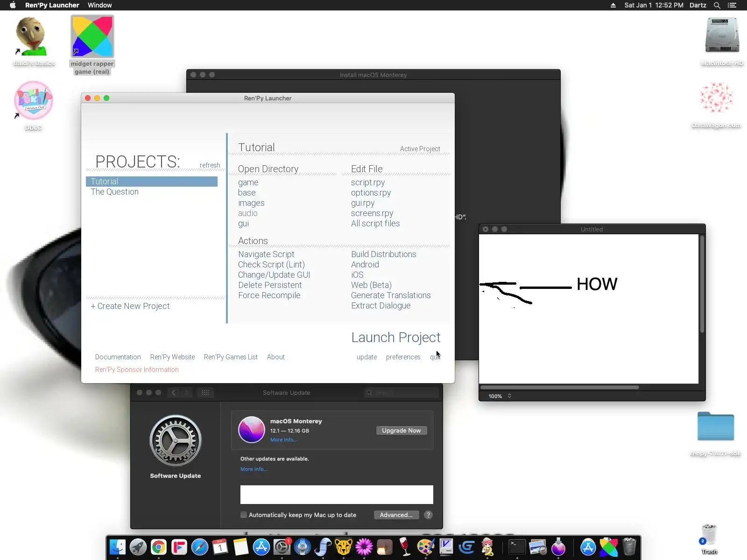Click update in Ren'Py Launcher

[x=367, y=357]
